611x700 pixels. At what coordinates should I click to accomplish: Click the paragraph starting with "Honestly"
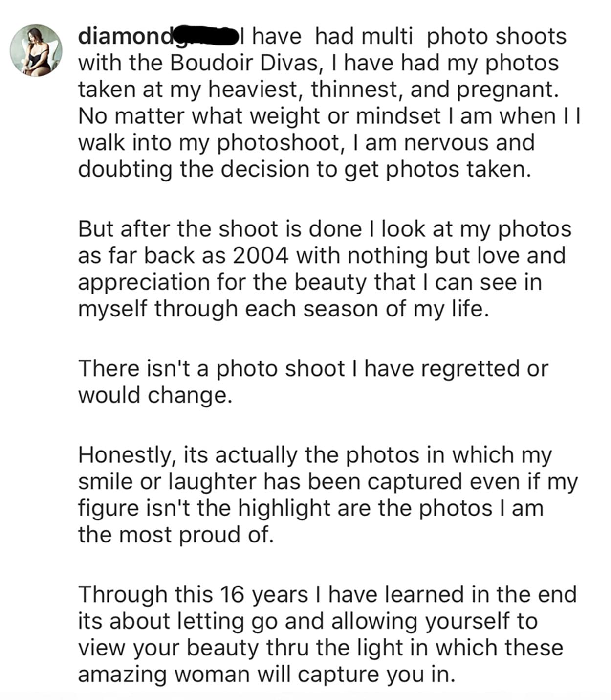[327, 495]
